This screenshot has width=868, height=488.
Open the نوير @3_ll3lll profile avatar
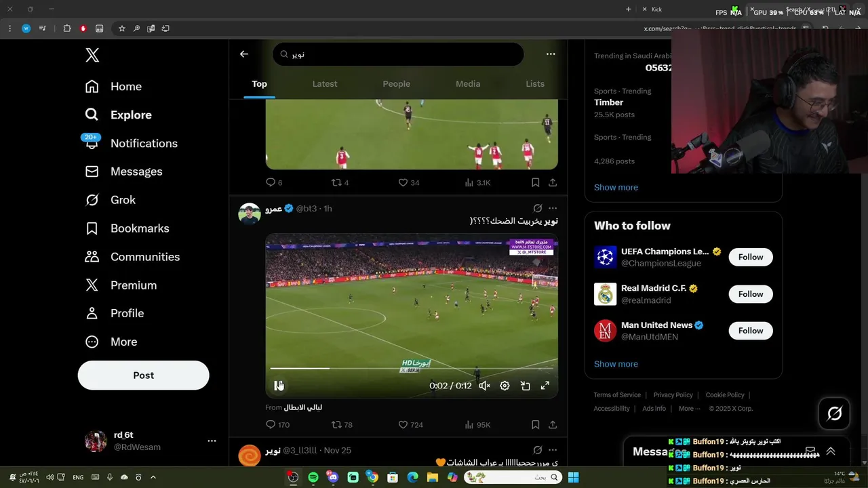point(250,455)
